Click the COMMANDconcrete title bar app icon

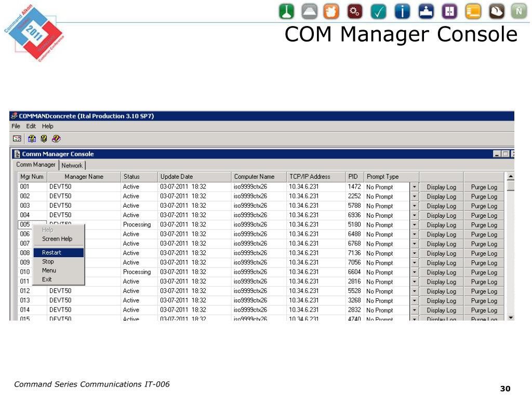click(14, 116)
